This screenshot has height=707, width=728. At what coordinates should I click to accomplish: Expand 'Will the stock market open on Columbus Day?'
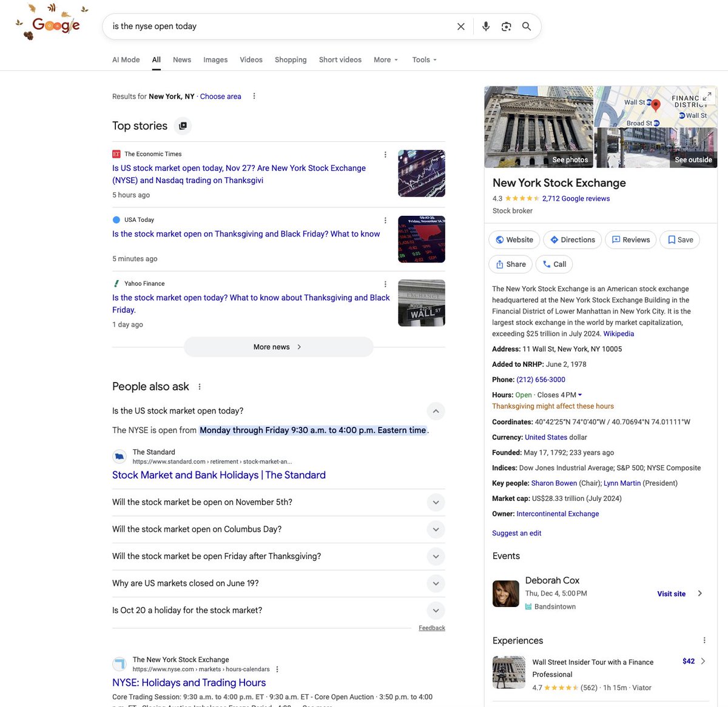(x=436, y=529)
